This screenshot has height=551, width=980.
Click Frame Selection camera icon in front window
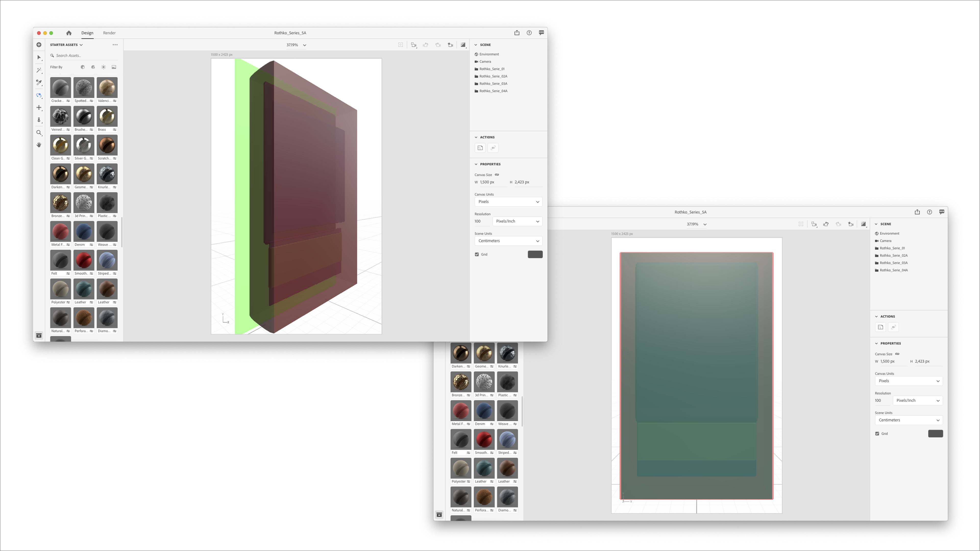click(413, 45)
